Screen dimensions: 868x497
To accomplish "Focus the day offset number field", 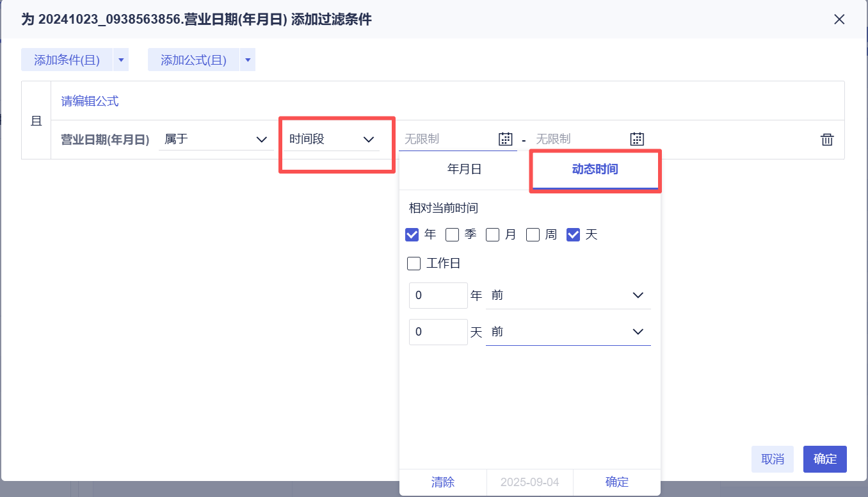I will 438,332.
